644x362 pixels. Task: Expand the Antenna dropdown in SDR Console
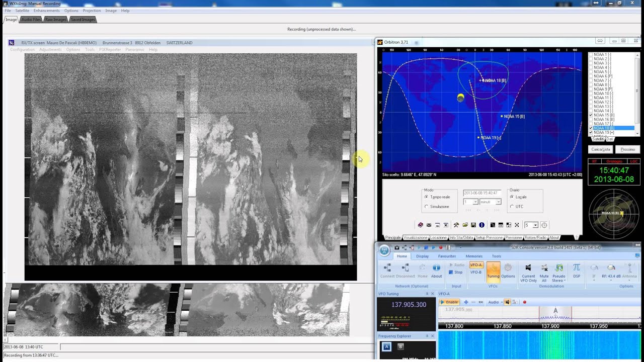(x=629, y=280)
